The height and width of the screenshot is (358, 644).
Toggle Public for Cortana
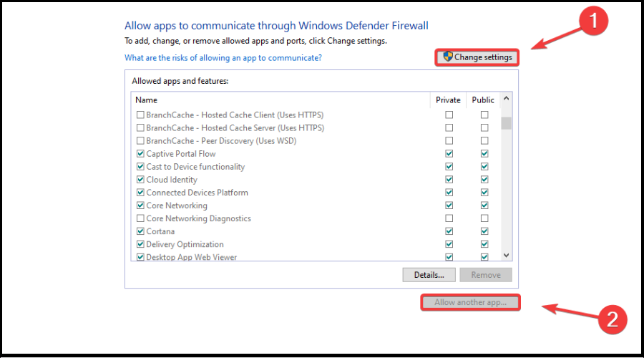484,231
